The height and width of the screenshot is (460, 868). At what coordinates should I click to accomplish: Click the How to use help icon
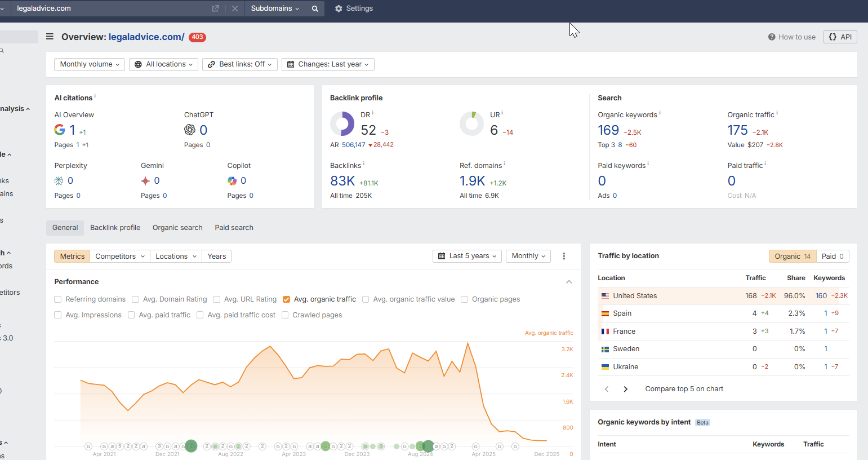tap(772, 37)
